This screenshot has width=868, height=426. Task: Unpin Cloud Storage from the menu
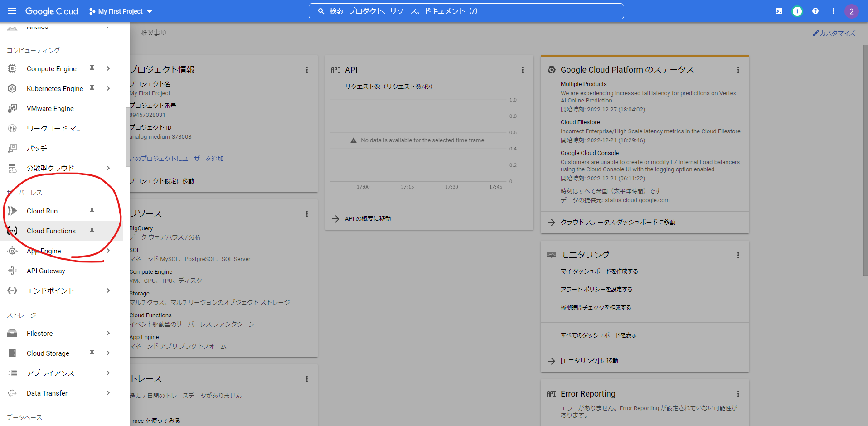click(92, 353)
